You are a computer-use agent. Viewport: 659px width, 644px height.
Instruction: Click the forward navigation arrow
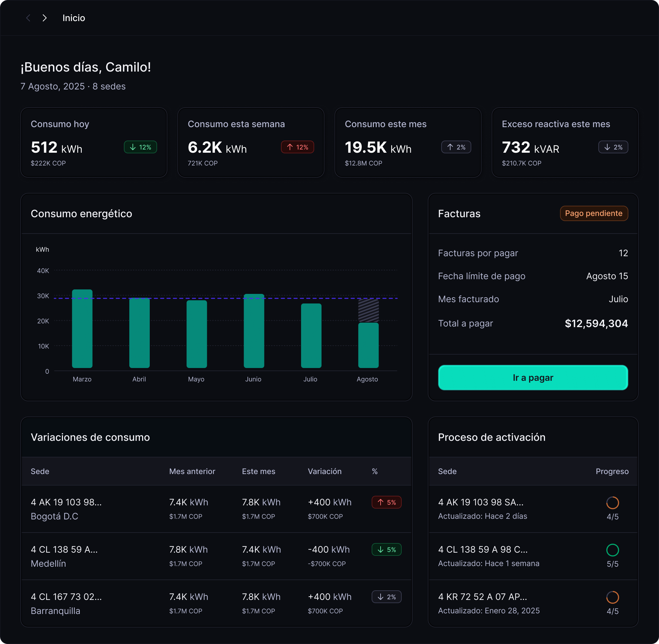[x=45, y=18]
